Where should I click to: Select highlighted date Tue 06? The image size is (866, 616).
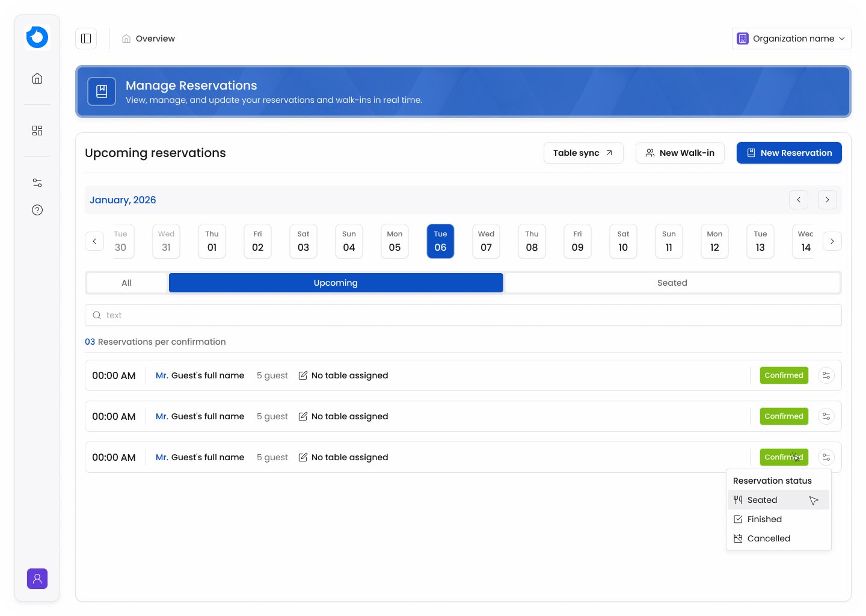441,241
